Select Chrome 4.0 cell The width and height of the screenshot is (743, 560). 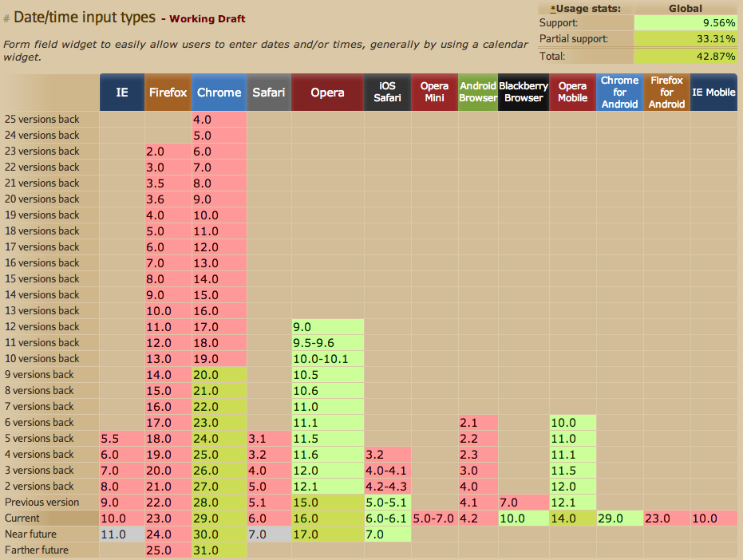point(219,120)
